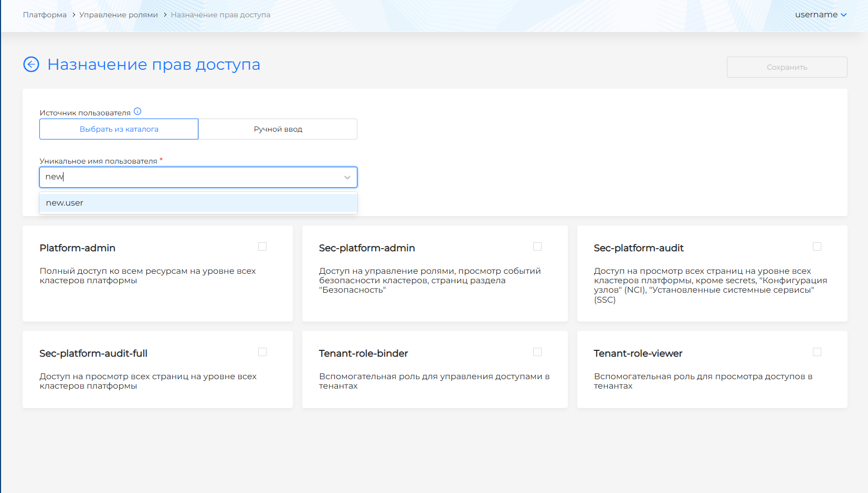The height and width of the screenshot is (493, 868).
Task: Click the Назначение прав доступа breadcrumb item
Action: click(220, 15)
